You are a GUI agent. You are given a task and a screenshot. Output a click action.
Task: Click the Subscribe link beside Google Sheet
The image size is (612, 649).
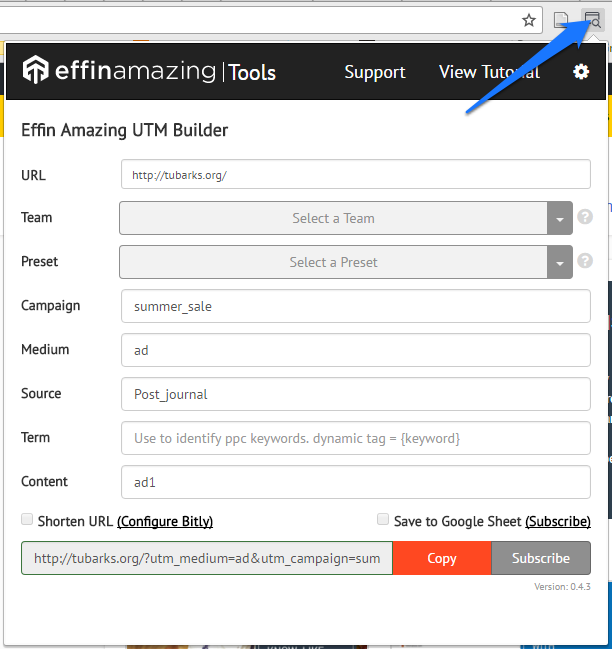click(558, 521)
